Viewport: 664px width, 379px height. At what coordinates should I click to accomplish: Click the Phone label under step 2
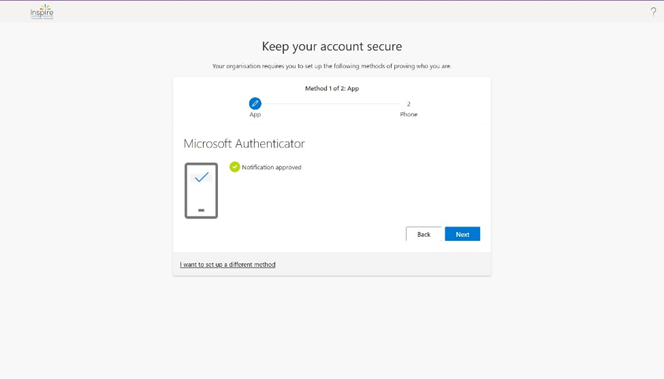[409, 114]
